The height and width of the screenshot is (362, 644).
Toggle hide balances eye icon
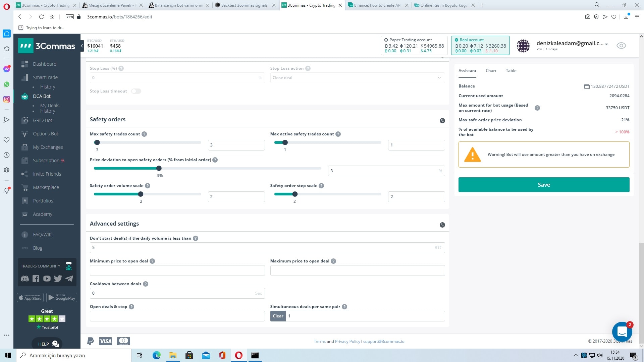click(x=621, y=46)
